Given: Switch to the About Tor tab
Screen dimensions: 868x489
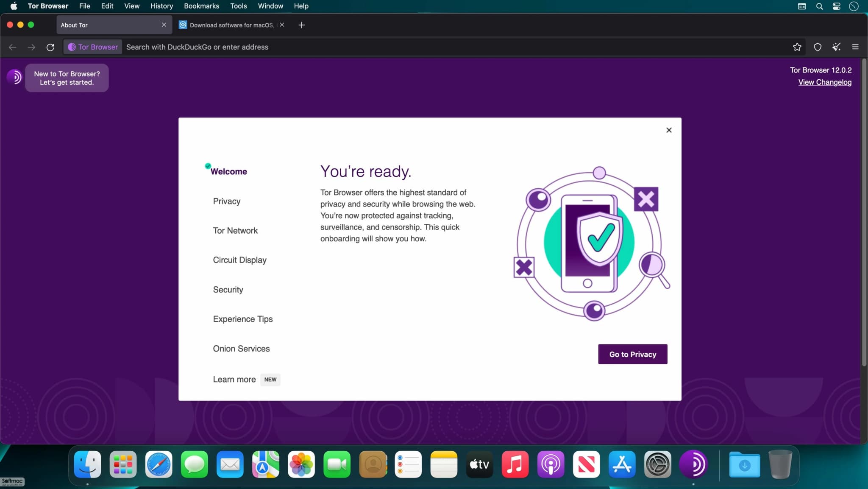Looking at the screenshot, I should point(114,25).
